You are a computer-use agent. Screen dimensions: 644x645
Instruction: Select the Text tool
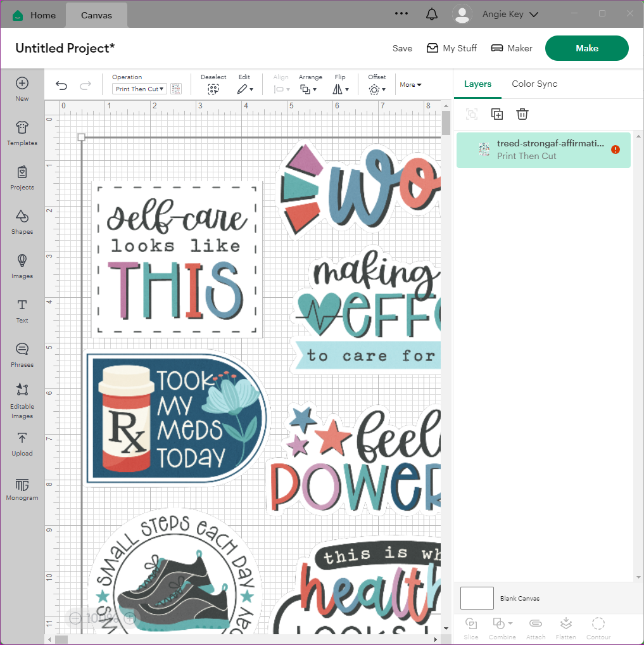click(x=22, y=310)
